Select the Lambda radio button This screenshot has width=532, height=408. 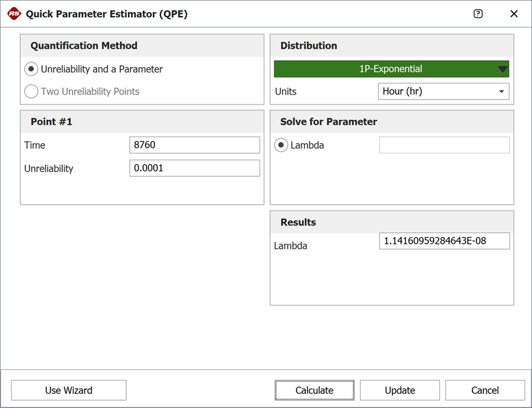(x=281, y=146)
